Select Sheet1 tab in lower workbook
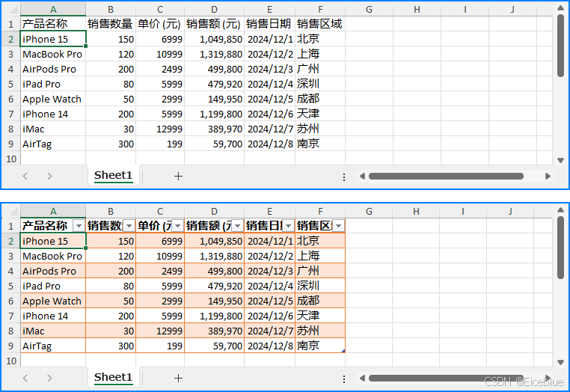570x392 pixels. 113,378
